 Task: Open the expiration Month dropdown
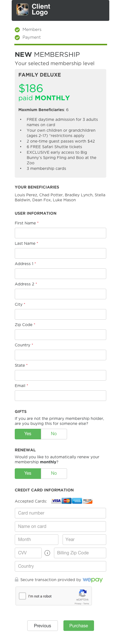pos(36,540)
